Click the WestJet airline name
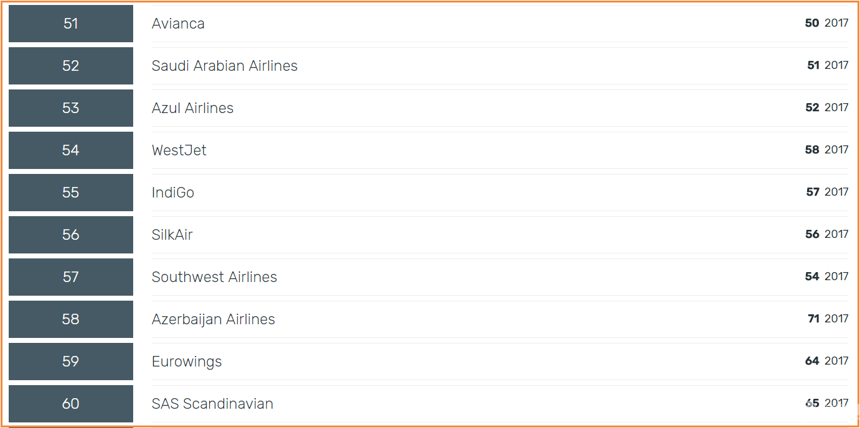 pyautogui.click(x=179, y=150)
